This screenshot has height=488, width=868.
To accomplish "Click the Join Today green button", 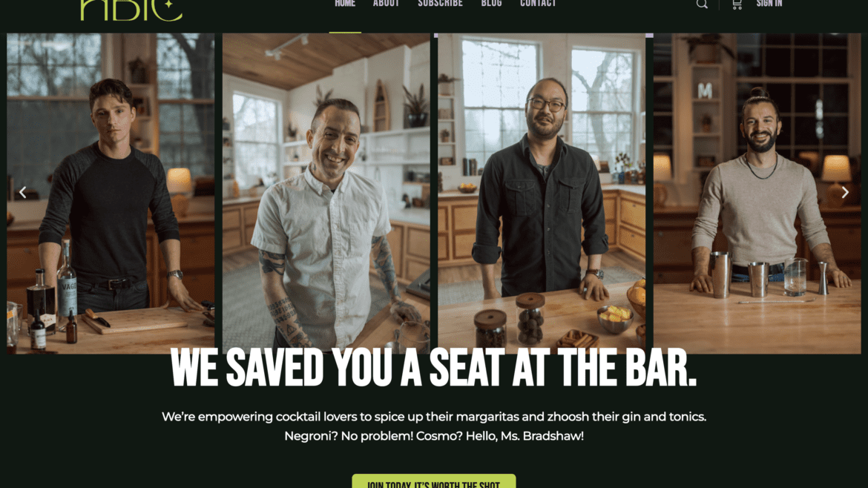I will coord(434,481).
